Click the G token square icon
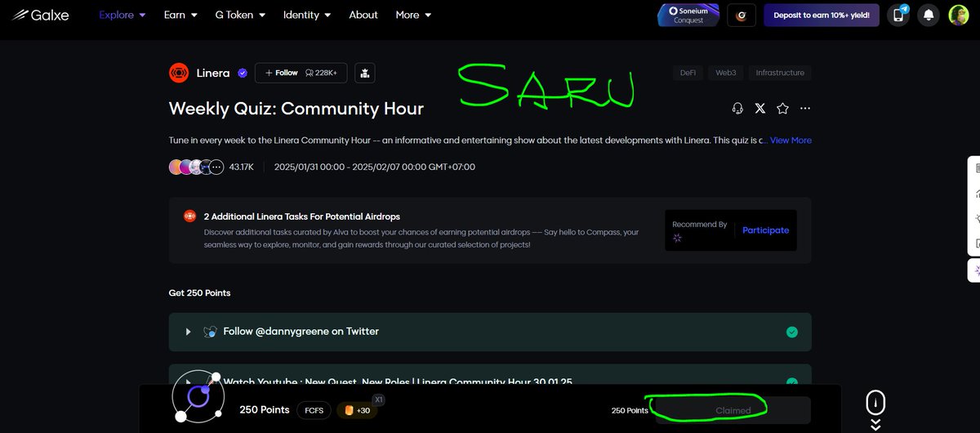The width and height of the screenshot is (980, 433). 742,15
